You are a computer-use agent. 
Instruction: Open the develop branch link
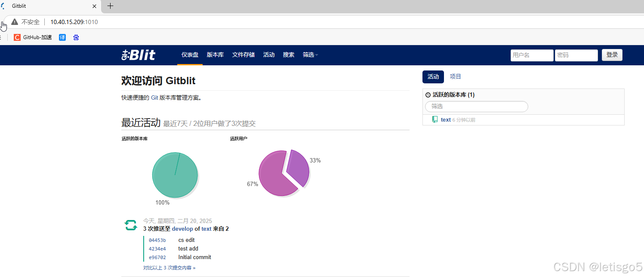click(182, 229)
